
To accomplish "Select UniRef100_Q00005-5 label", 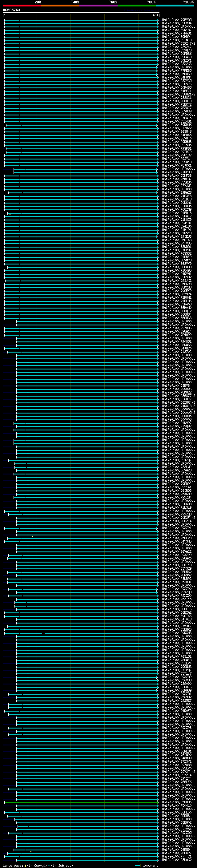I will point(179,410).
